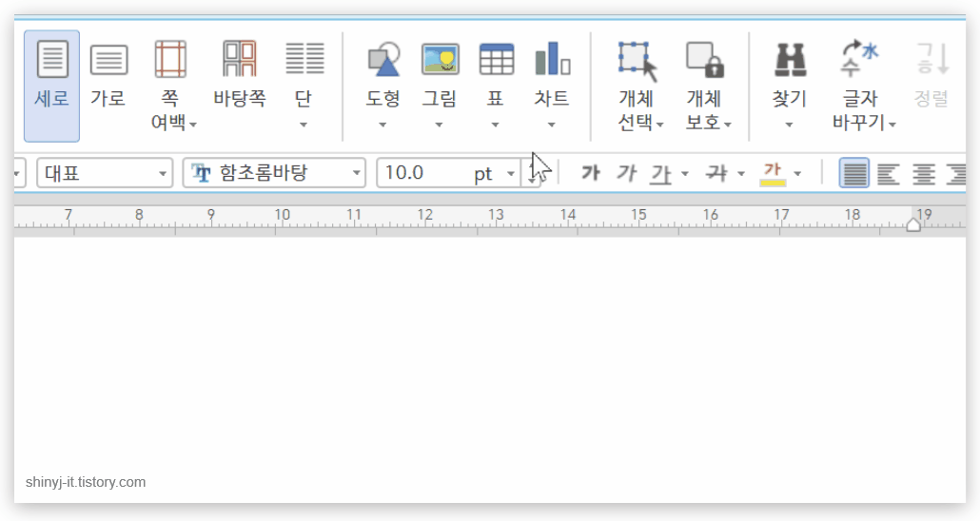The image size is (980, 521).
Task: Open the strikethrough style dropdown arrow
Action: [x=741, y=173]
